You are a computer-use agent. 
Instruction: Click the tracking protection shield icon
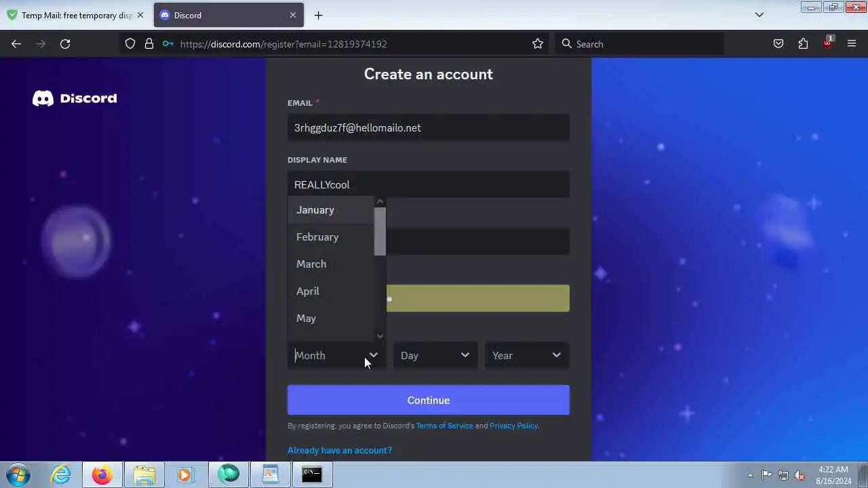point(130,44)
